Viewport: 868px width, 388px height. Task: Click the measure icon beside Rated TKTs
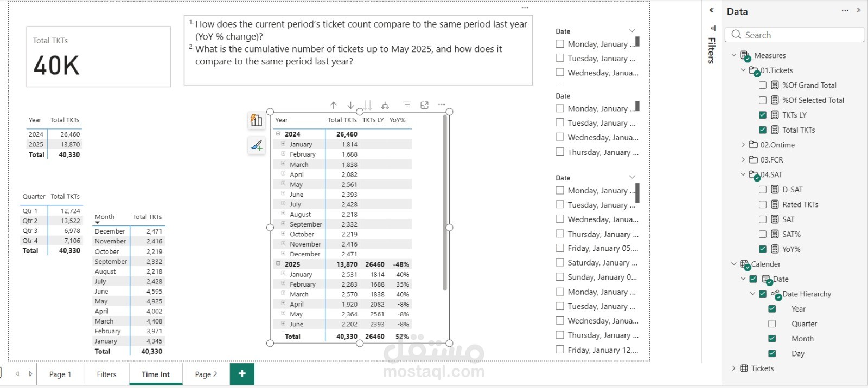tap(775, 204)
